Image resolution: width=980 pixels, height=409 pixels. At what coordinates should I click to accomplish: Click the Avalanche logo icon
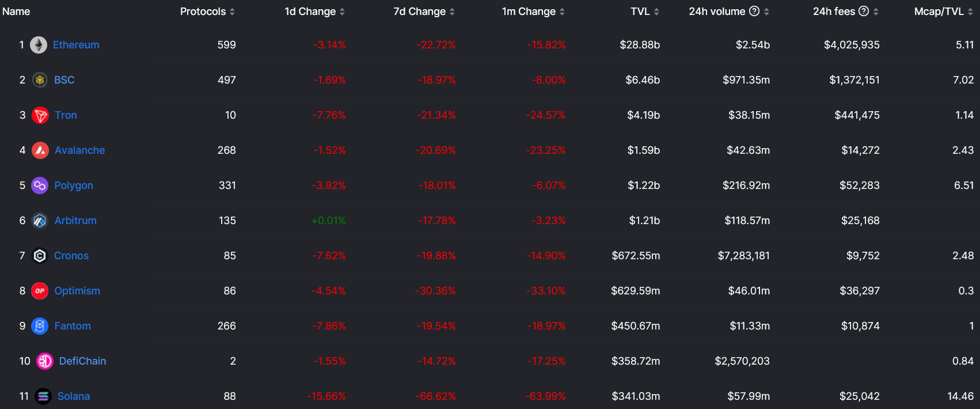40,150
